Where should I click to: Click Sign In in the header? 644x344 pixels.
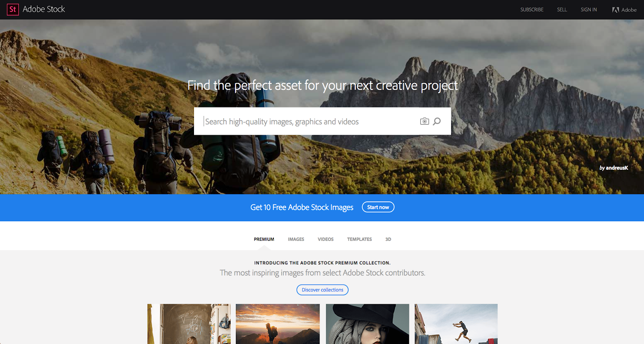point(588,10)
